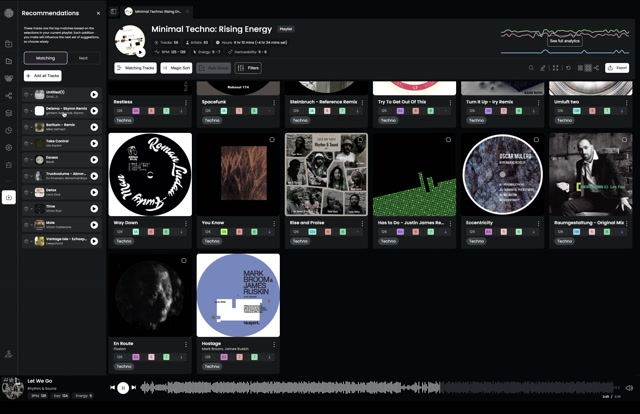Select checkbox on You Know card
The image size is (640, 414).
click(272, 140)
